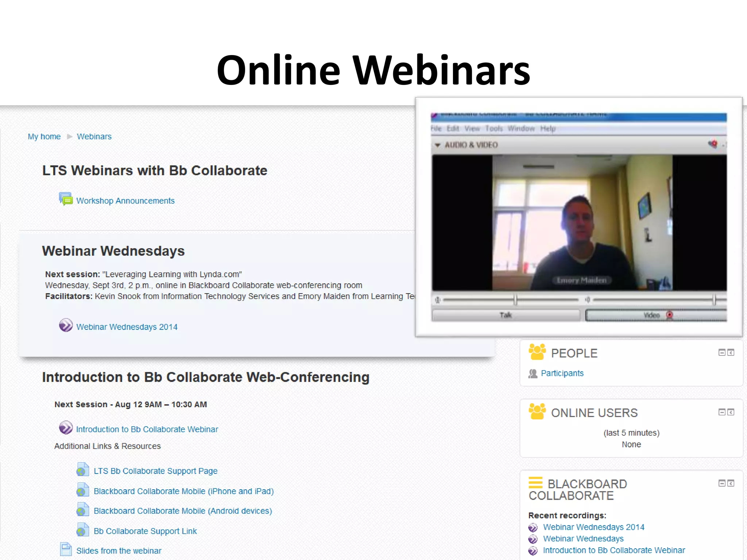Open the File menu in Collaborate
747x560 pixels.
pos(436,129)
